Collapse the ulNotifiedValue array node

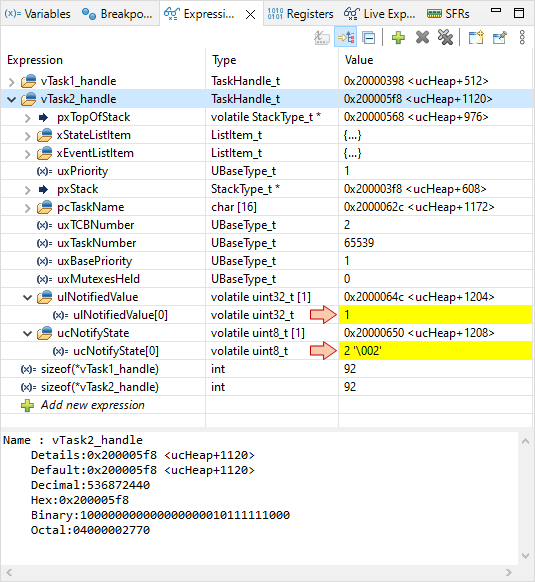click(27, 297)
